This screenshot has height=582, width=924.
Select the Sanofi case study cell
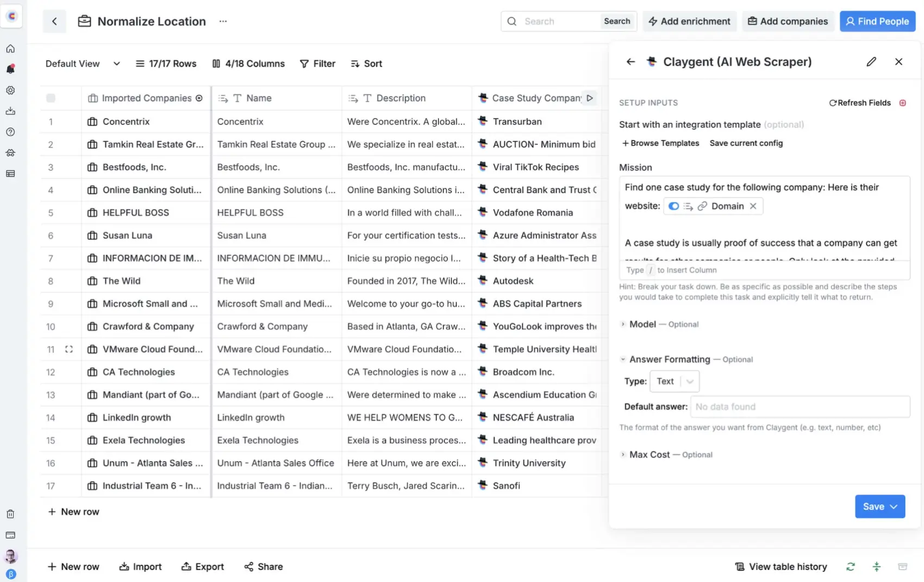tap(536, 486)
